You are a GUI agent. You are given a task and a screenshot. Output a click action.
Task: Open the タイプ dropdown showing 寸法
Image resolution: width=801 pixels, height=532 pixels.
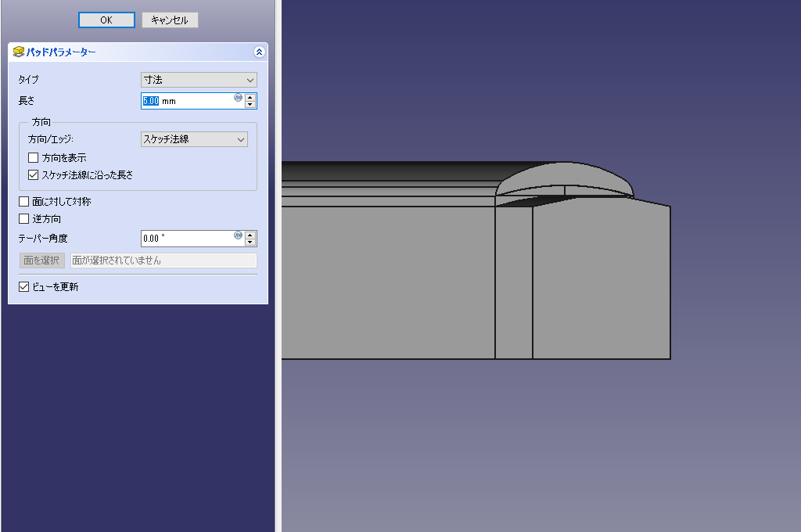pos(199,80)
